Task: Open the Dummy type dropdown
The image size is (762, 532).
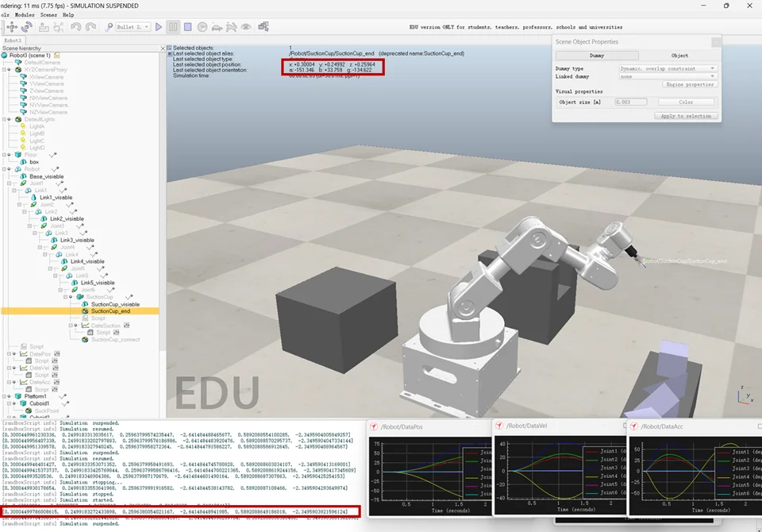Action: [668, 68]
